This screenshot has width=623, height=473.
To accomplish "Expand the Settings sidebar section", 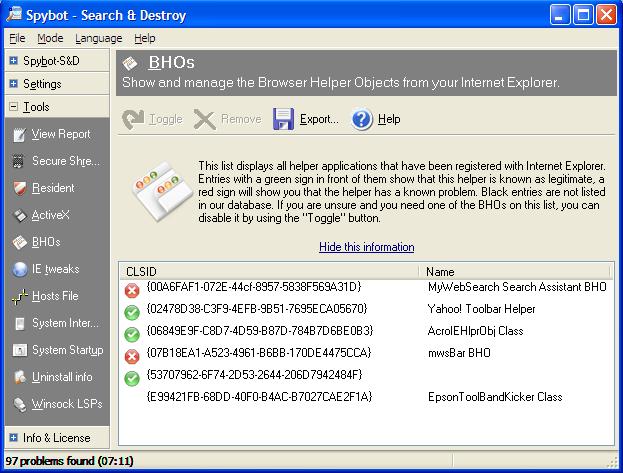I will pos(14,84).
